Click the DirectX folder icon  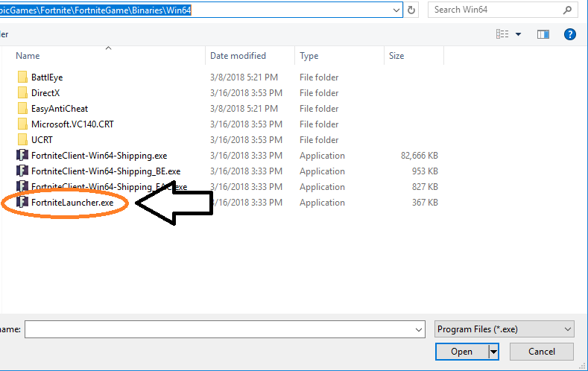point(22,93)
